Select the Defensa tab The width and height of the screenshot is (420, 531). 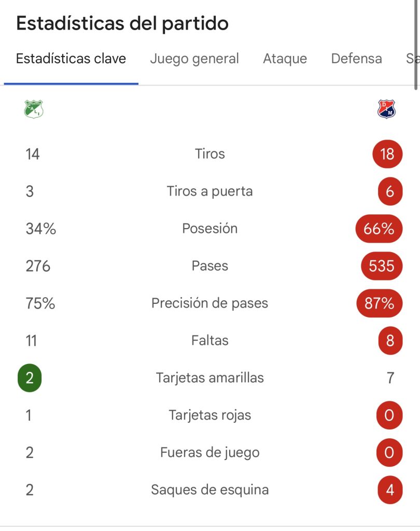[356, 59]
